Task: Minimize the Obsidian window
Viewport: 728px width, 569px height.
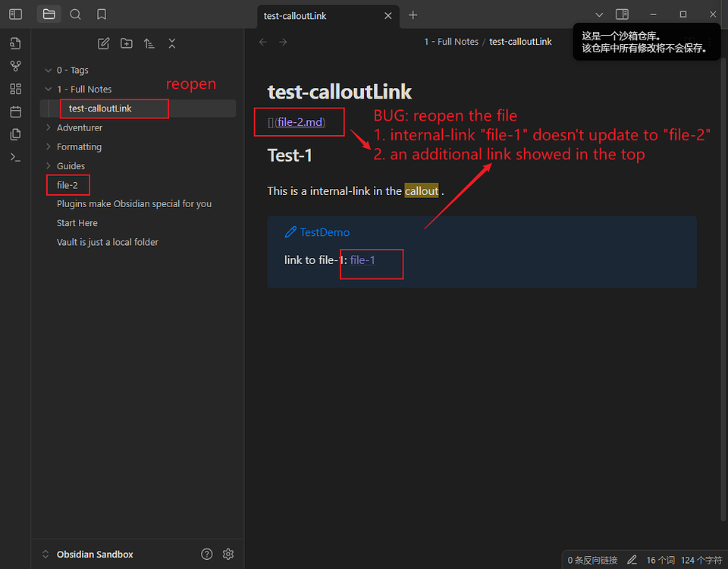Action: click(x=653, y=14)
